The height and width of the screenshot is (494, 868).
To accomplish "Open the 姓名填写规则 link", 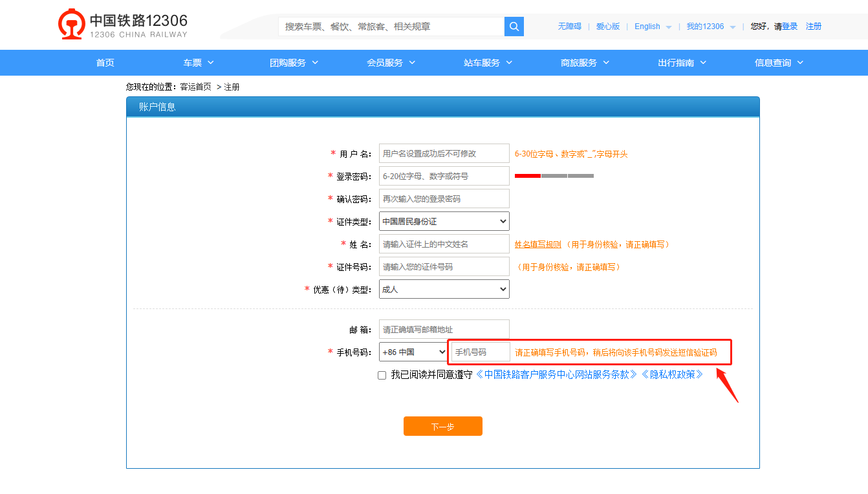I will [x=538, y=244].
